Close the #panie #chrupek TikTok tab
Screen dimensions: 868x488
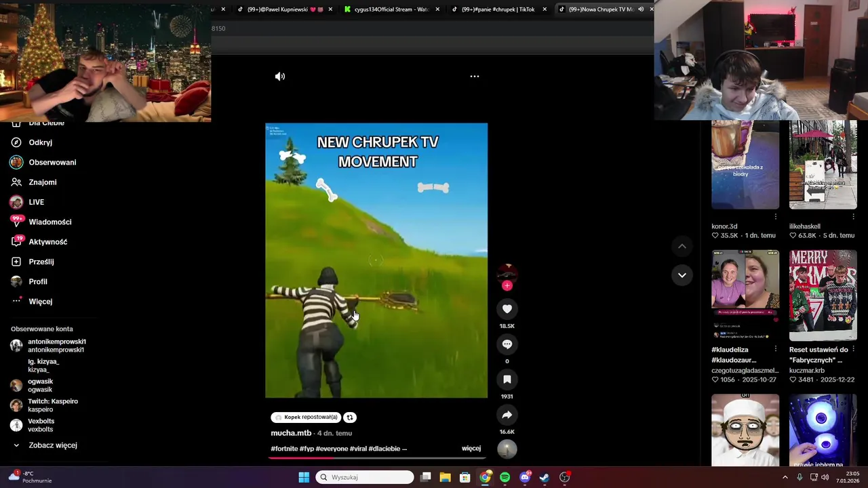545,9
